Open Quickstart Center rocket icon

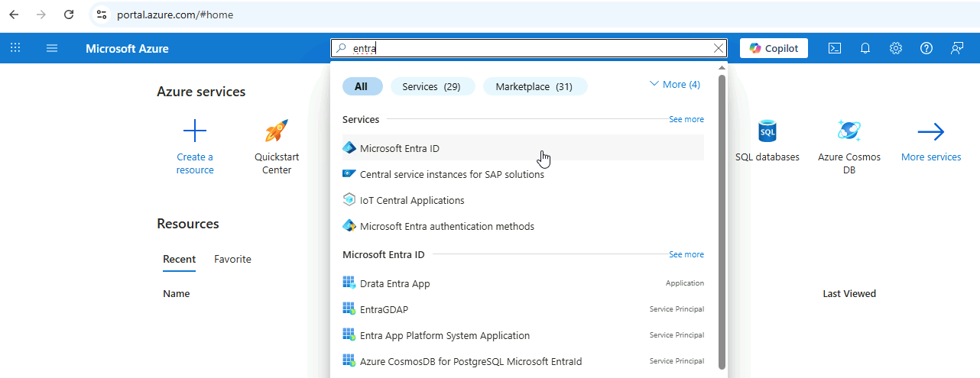(x=277, y=131)
